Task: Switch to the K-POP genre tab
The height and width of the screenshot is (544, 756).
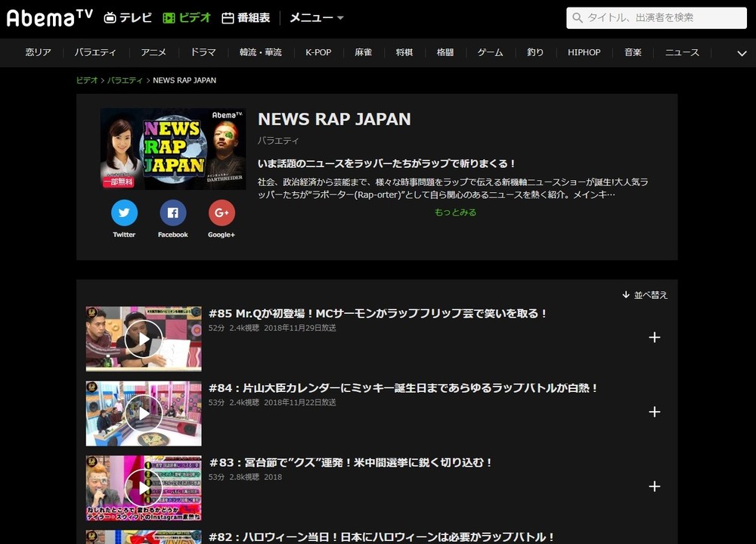Action: [x=318, y=52]
